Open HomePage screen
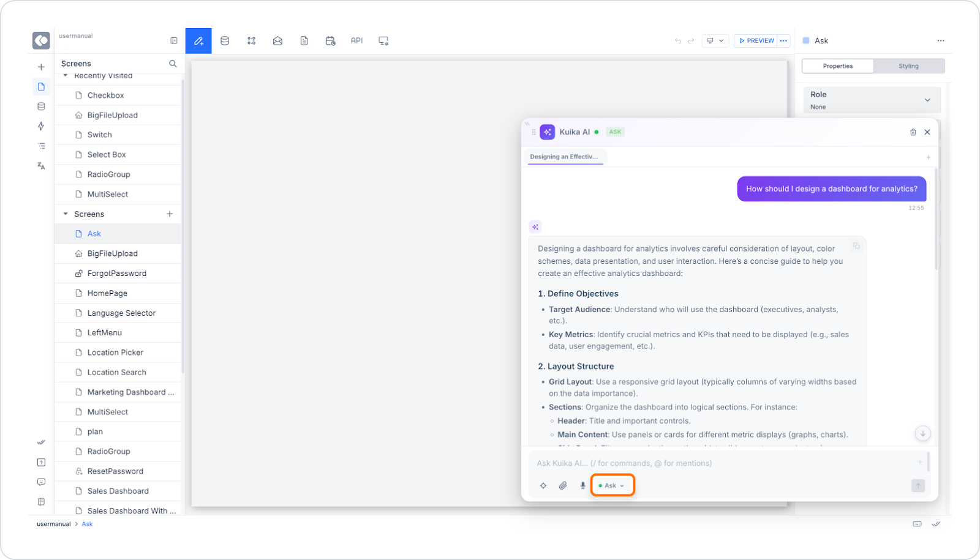980x560 pixels. (x=118, y=293)
